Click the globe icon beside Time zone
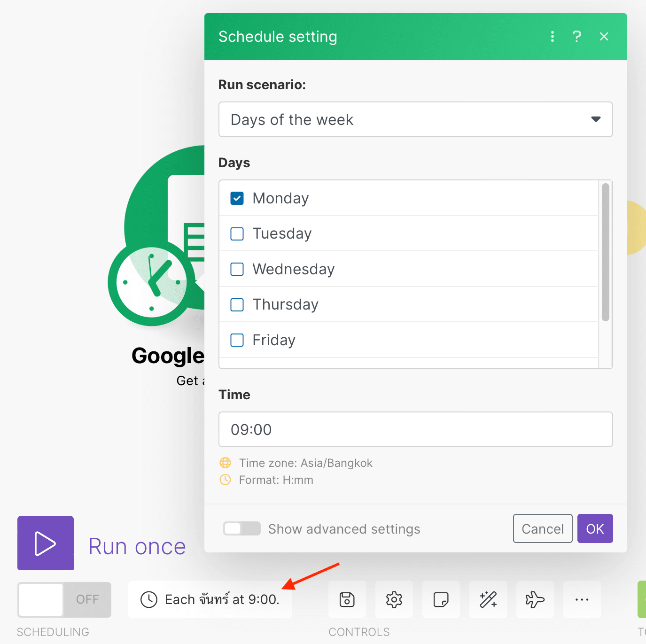The width and height of the screenshot is (646, 644). coord(226,463)
